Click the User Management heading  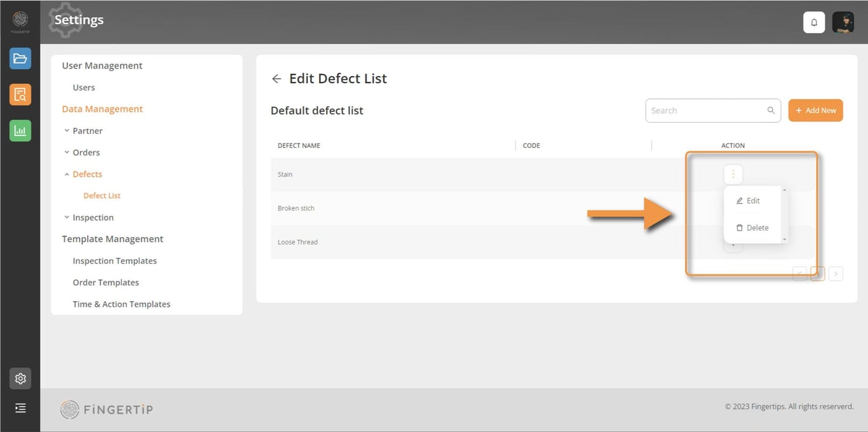pos(102,66)
